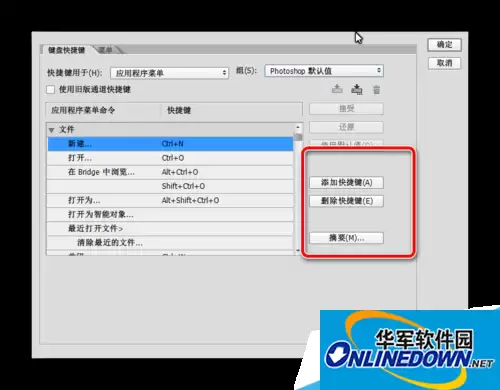The width and height of the screenshot is (500, 390).
Task: Click the delete shortcut set trash icon
Action: (x=376, y=90)
